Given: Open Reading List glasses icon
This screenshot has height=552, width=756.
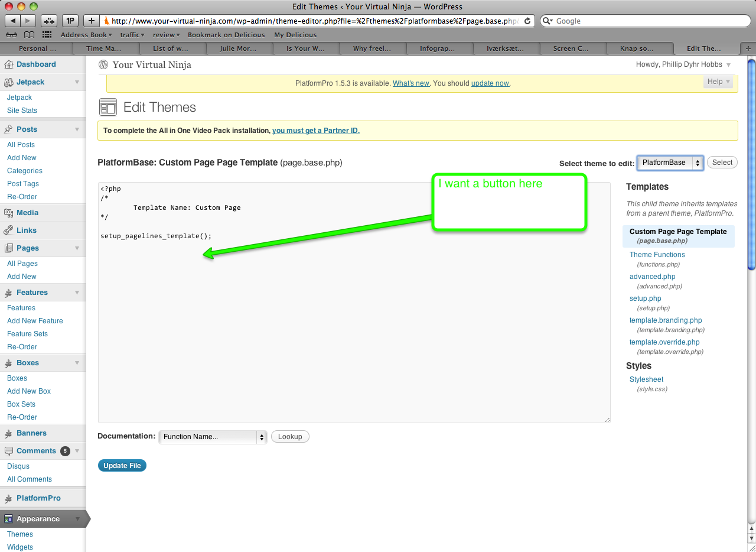Looking at the screenshot, I should coord(12,35).
